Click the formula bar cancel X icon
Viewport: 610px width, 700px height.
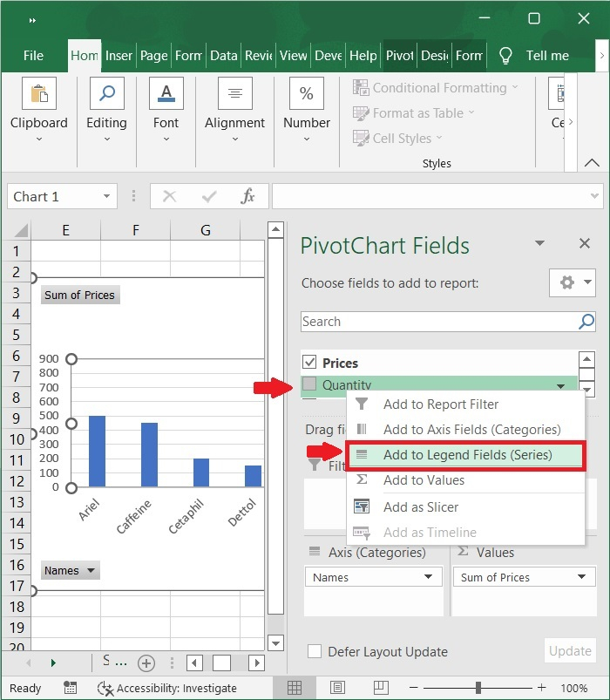[x=170, y=196]
